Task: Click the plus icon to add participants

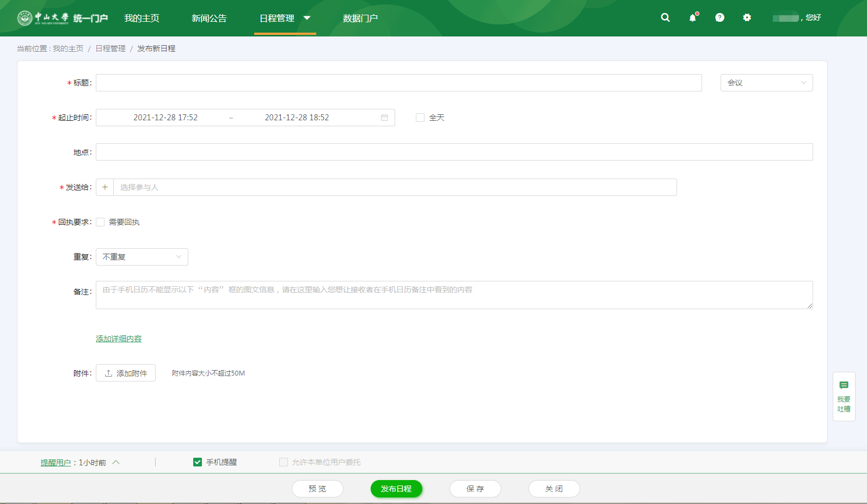Action: click(x=105, y=187)
